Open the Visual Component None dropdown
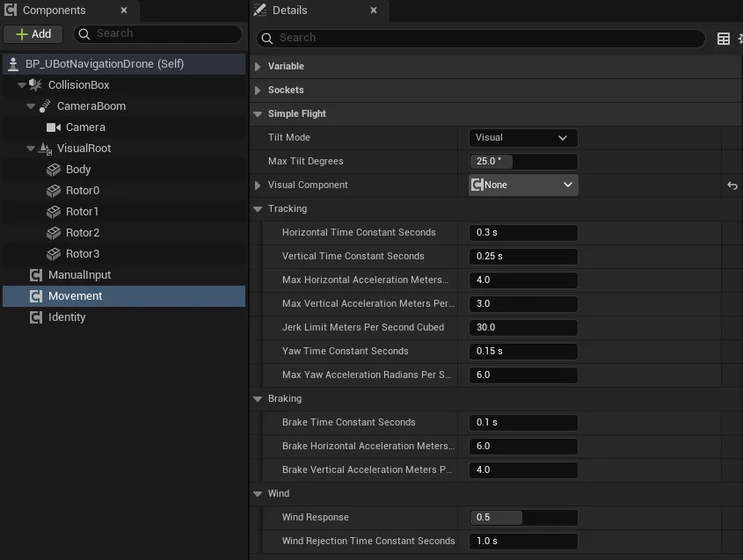 523,185
